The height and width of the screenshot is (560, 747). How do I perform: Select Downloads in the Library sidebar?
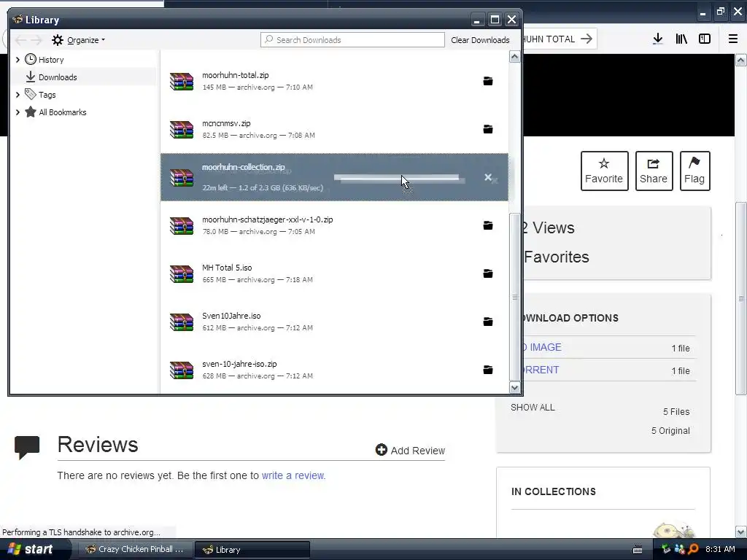pyautogui.click(x=58, y=77)
